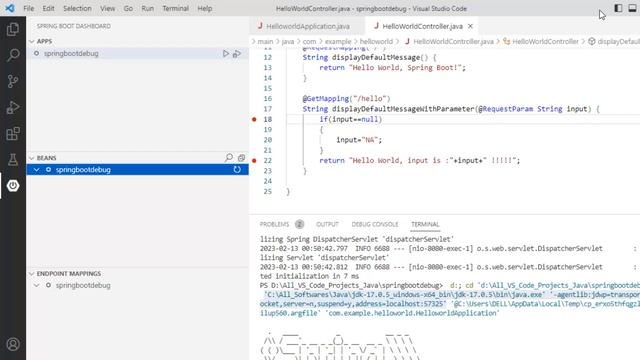
Task: Run the springbootdebug app with play icon
Action: click(226, 53)
